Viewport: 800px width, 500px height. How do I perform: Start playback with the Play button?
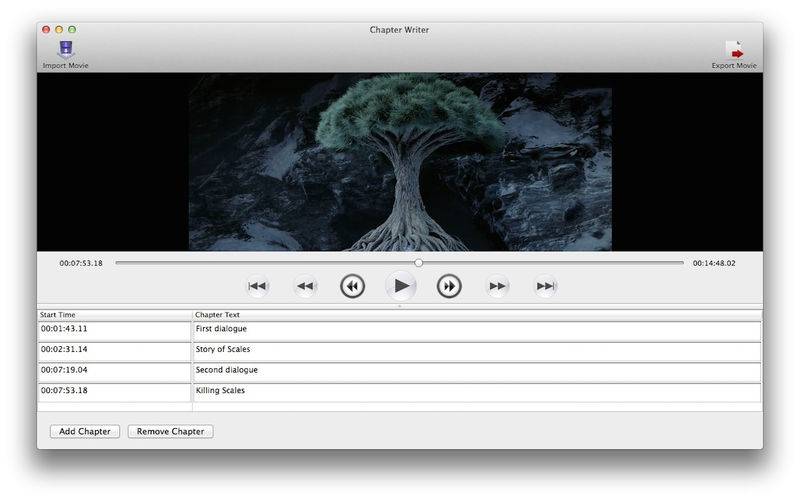coord(401,286)
